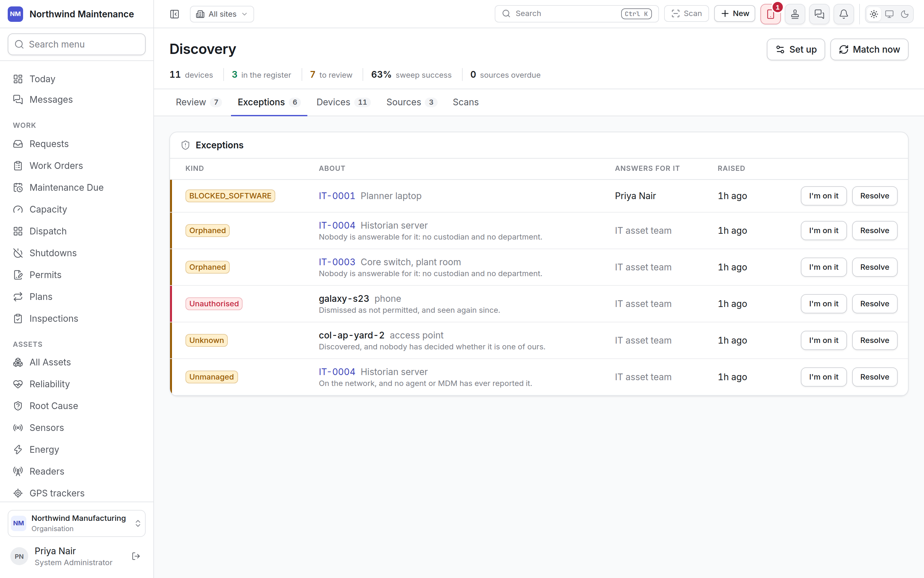Viewport: 924px width, 578px height.
Task: Switch to system theme monitor icon
Action: click(889, 14)
